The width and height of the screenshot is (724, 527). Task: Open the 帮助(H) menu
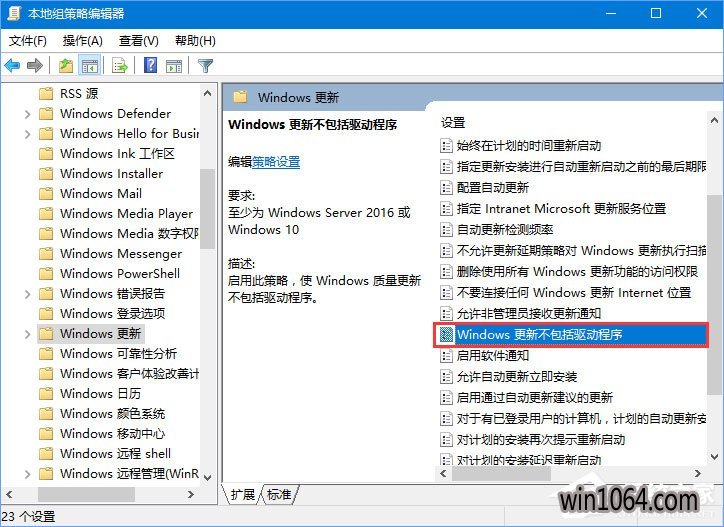pyautogui.click(x=195, y=41)
